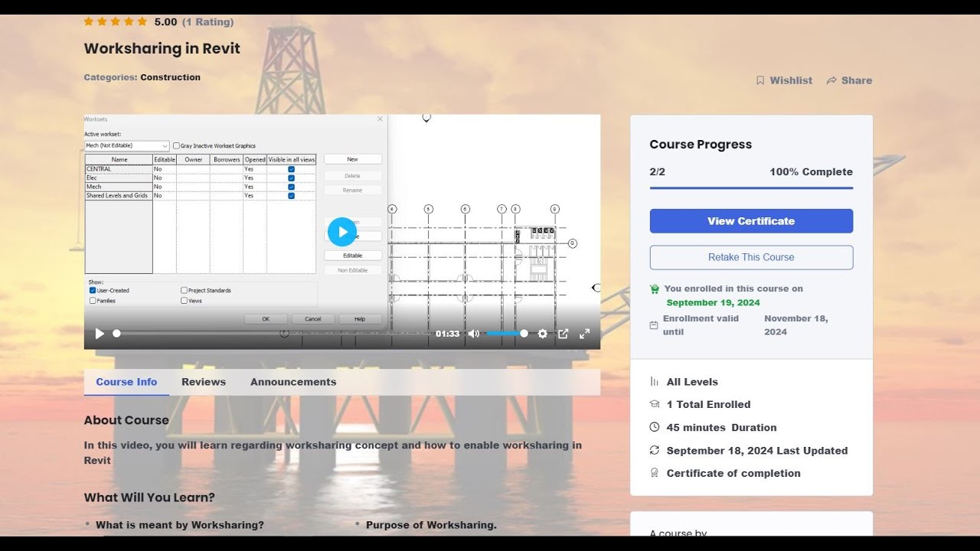The height and width of the screenshot is (551, 980).
Task: Mute the video with the speaker icon
Action: pos(474,334)
